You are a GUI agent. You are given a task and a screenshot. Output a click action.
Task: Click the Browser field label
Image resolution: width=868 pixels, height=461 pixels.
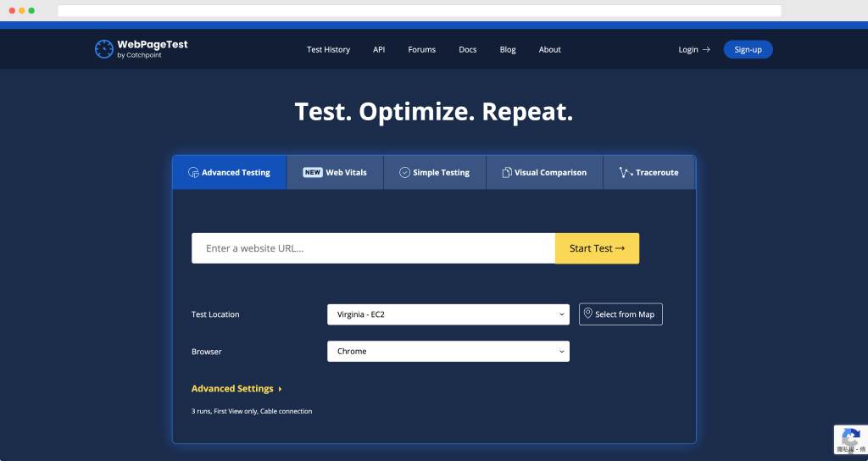click(207, 352)
